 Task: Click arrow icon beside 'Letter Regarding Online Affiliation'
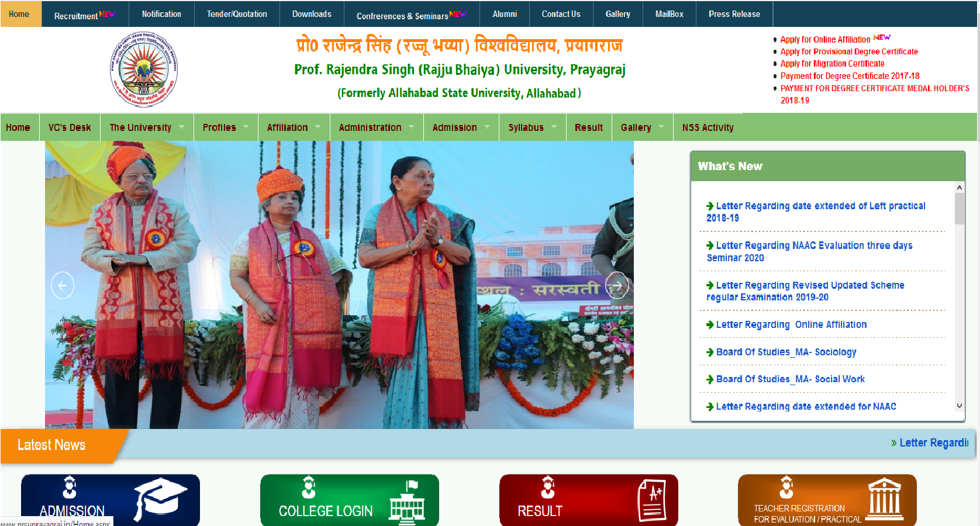point(710,325)
